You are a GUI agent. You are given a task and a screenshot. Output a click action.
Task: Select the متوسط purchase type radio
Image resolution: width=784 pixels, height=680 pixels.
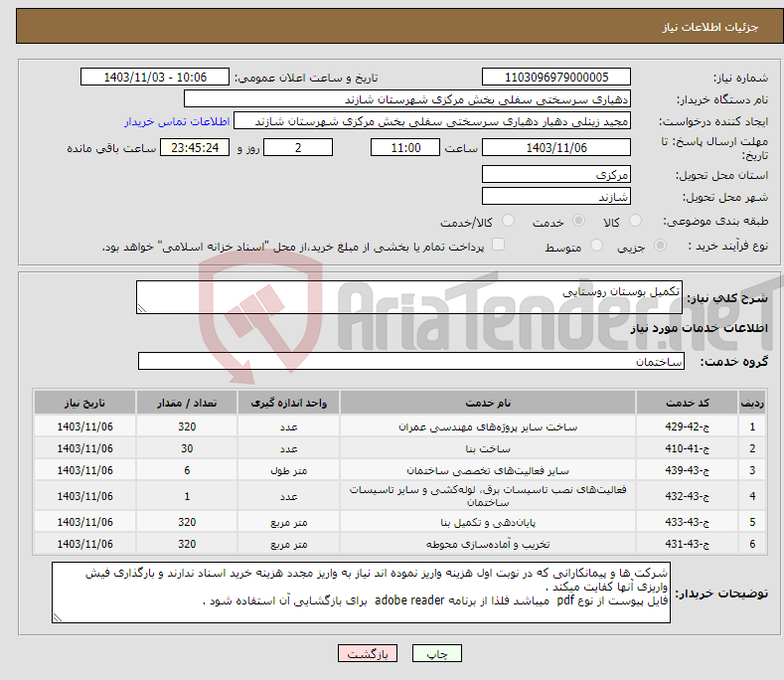pos(596,246)
